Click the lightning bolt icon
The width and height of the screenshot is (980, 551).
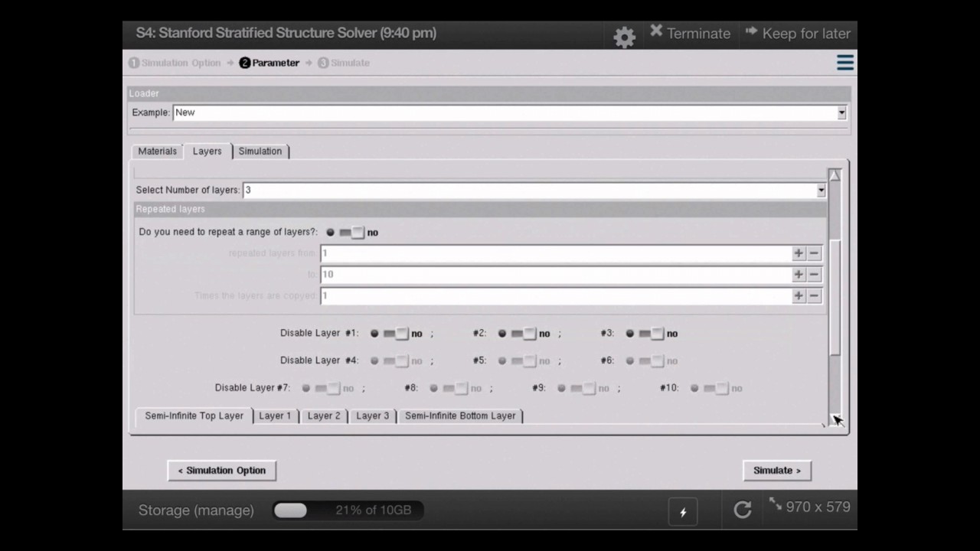683,512
